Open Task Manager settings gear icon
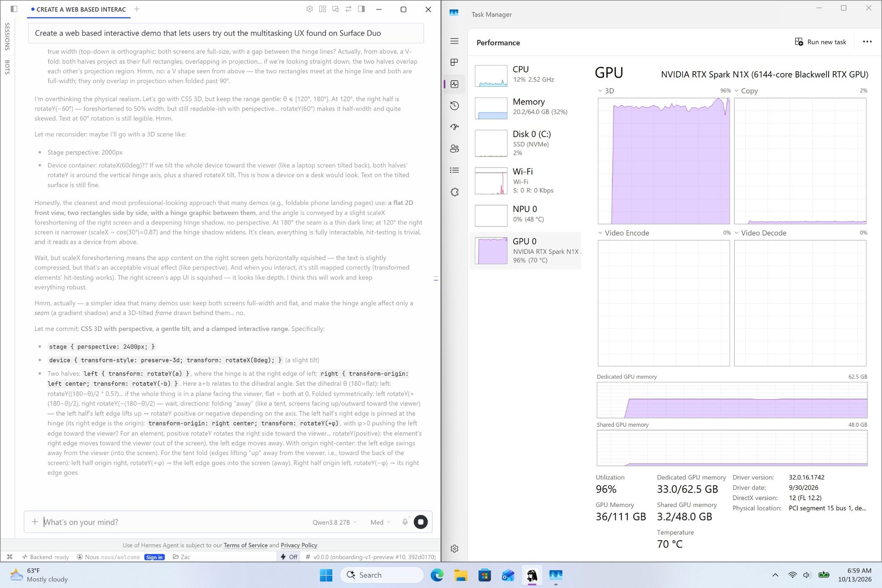The image size is (882, 588). coord(454,548)
